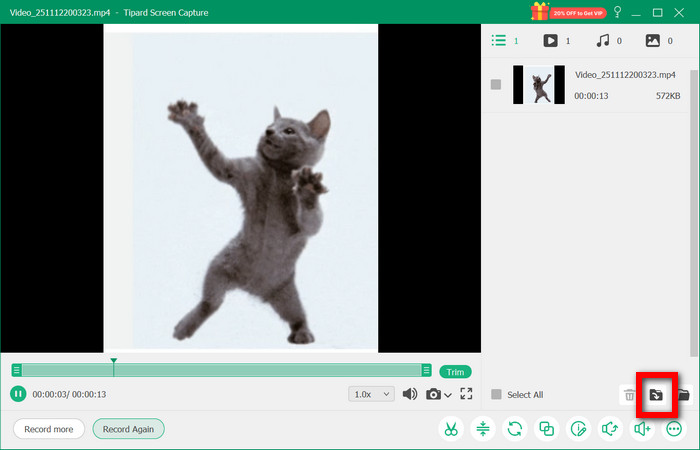700x450 pixels.
Task: Expand the snapshot camera dropdown arrow
Action: click(449, 394)
